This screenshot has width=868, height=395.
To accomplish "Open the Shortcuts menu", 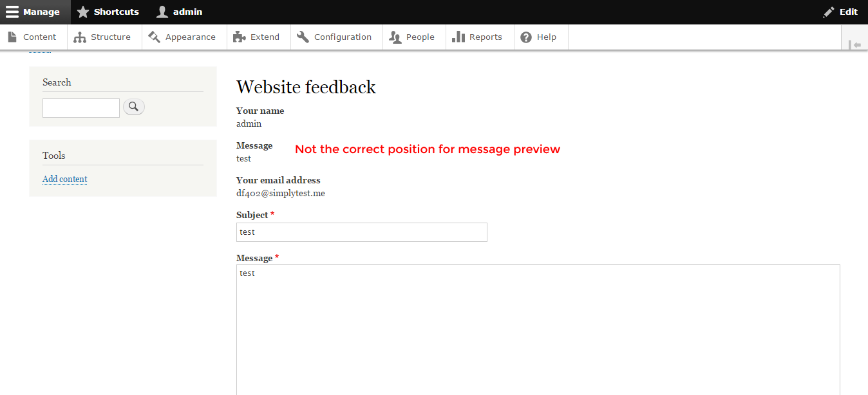I will [x=108, y=12].
